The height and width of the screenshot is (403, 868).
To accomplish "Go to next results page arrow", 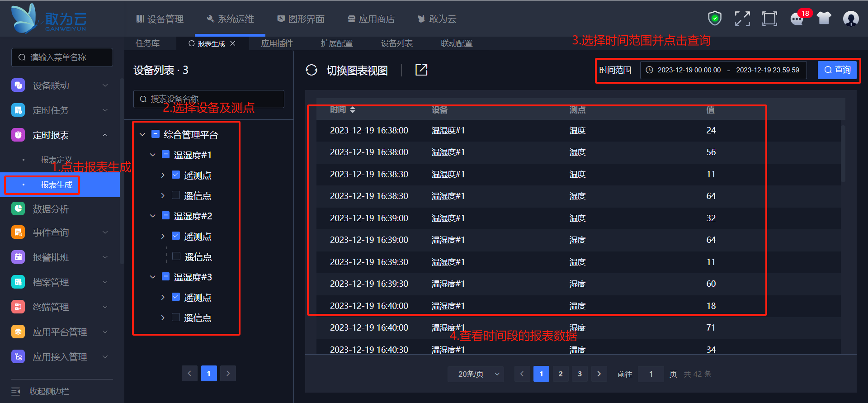I will point(599,374).
